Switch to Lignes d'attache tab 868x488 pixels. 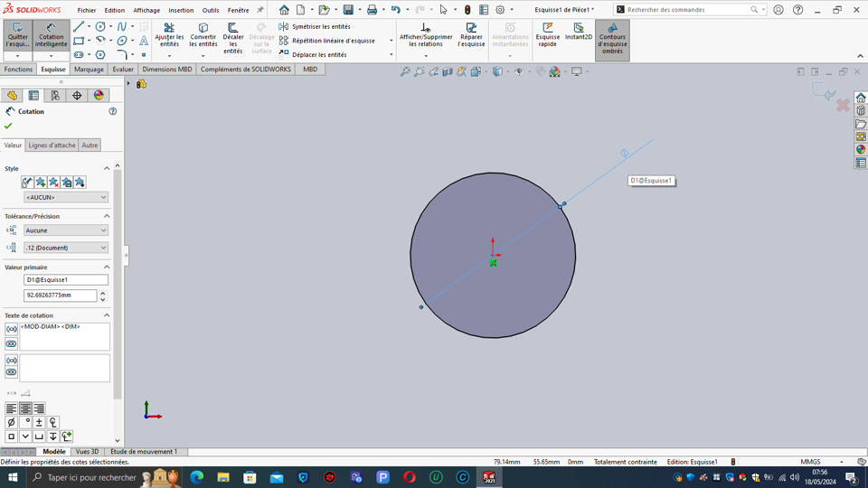[x=52, y=145]
